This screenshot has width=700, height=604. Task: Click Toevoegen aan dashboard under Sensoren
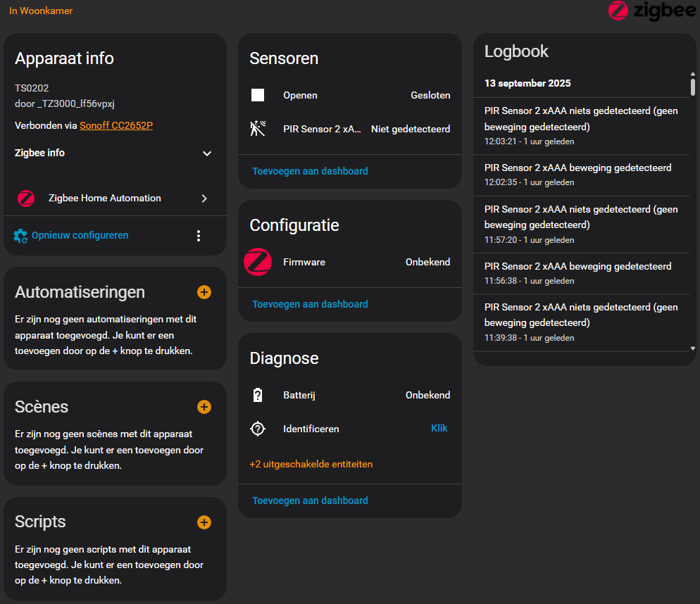tap(310, 171)
